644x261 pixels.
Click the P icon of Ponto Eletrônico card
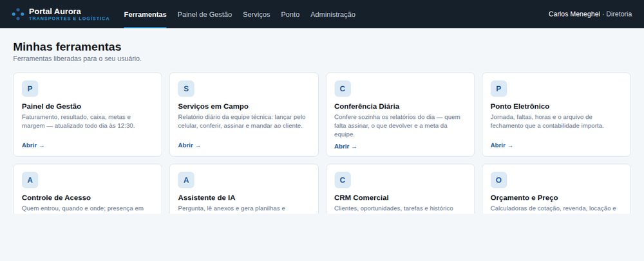click(x=498, y=89)
